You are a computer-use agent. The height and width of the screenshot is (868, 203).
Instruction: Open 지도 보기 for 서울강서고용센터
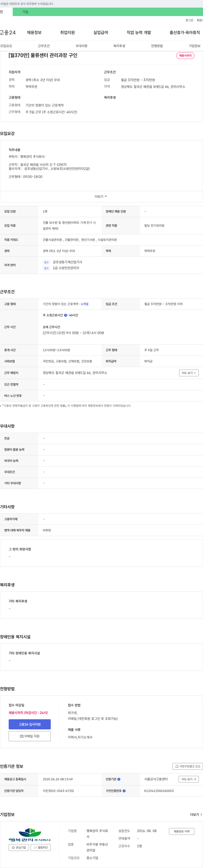189,779
